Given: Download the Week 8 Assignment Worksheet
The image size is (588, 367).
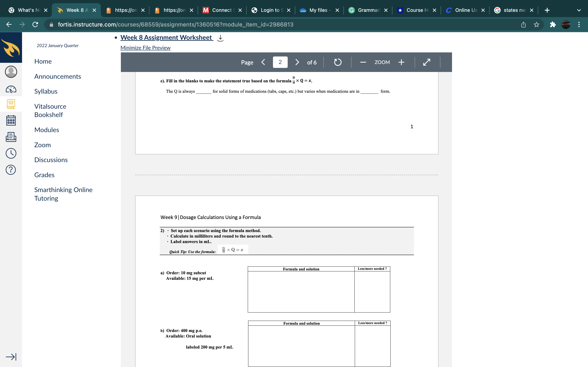Looking at the screenshot, I should pyautogui.click(x=220, y=38).
